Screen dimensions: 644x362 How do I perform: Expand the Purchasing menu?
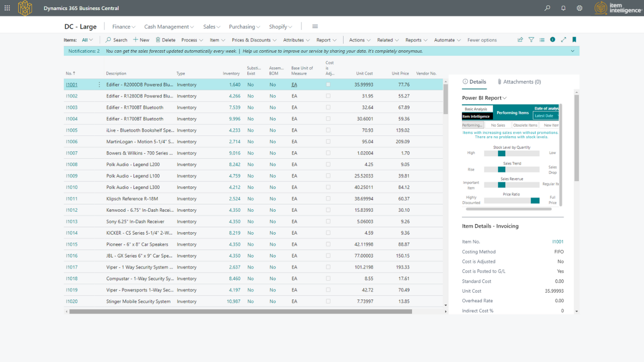[x=245, y=27]
